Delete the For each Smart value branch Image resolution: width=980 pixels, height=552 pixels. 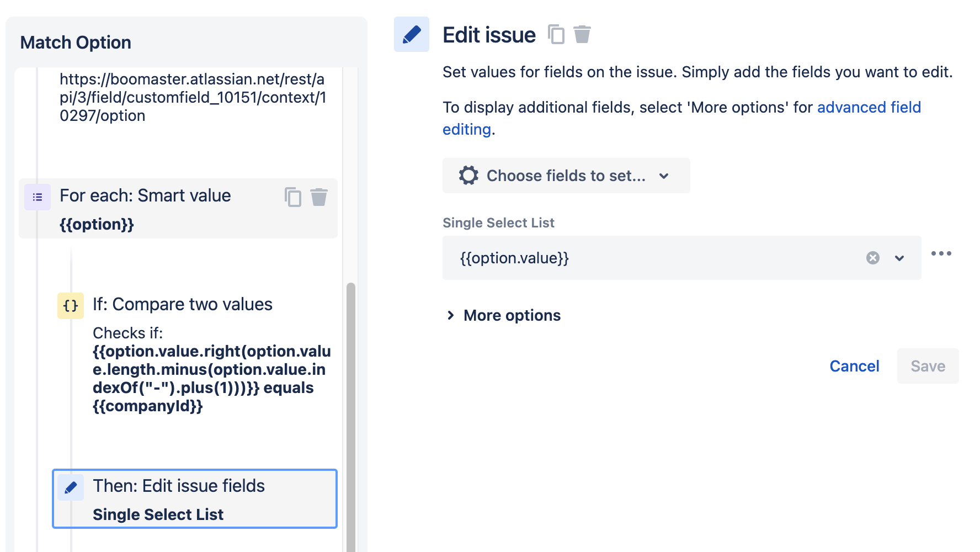(x=319, y=197)
